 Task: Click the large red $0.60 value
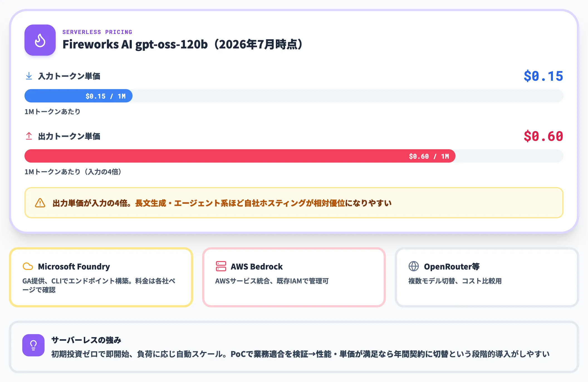(543, 136)
